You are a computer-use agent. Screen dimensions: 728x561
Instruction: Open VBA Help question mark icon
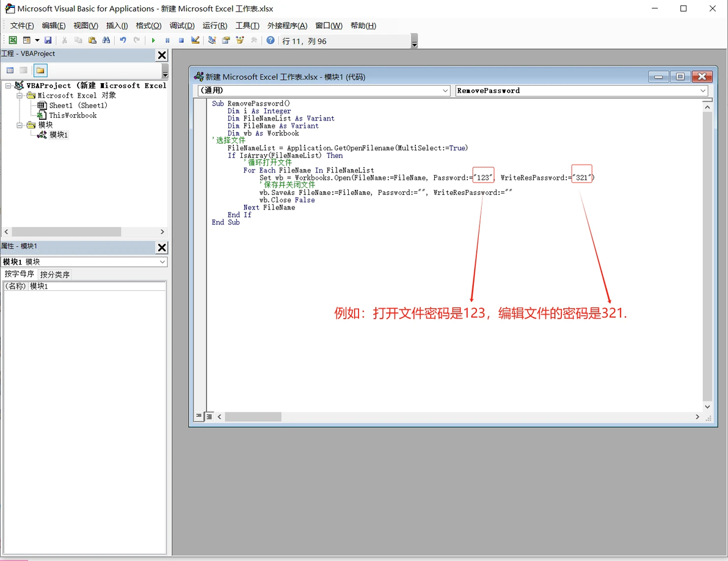270,40
